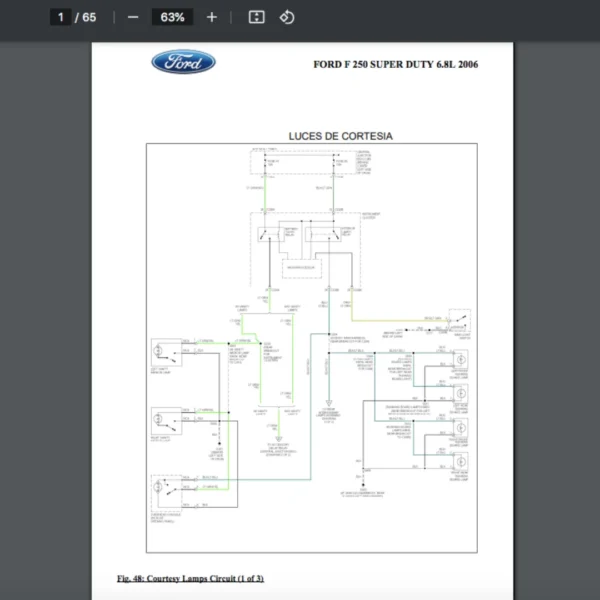Image resolution: width=600 pixels, height=600 pixels.
Task: Rotate the document counterclockwise
Action: [x=287, y=17]
